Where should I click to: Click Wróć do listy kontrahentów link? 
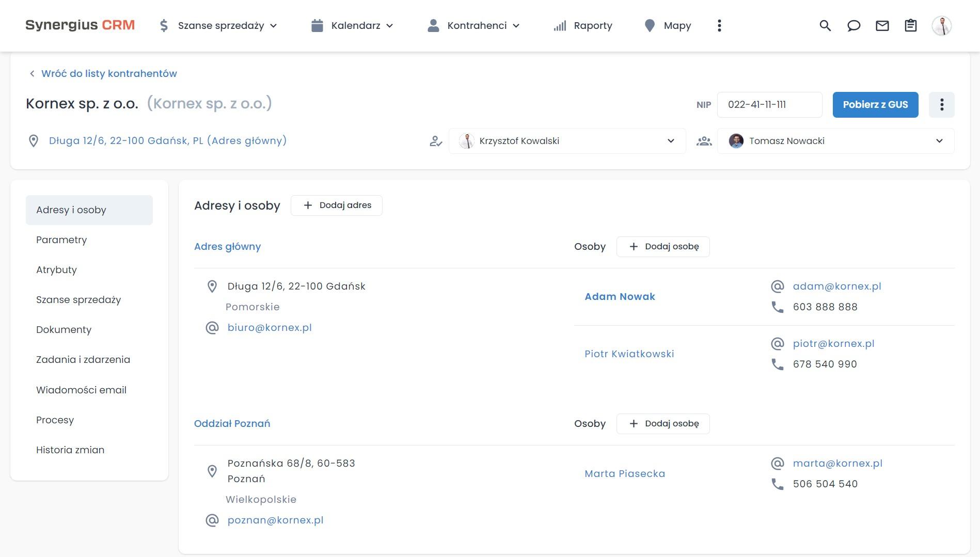pos(103,74)
